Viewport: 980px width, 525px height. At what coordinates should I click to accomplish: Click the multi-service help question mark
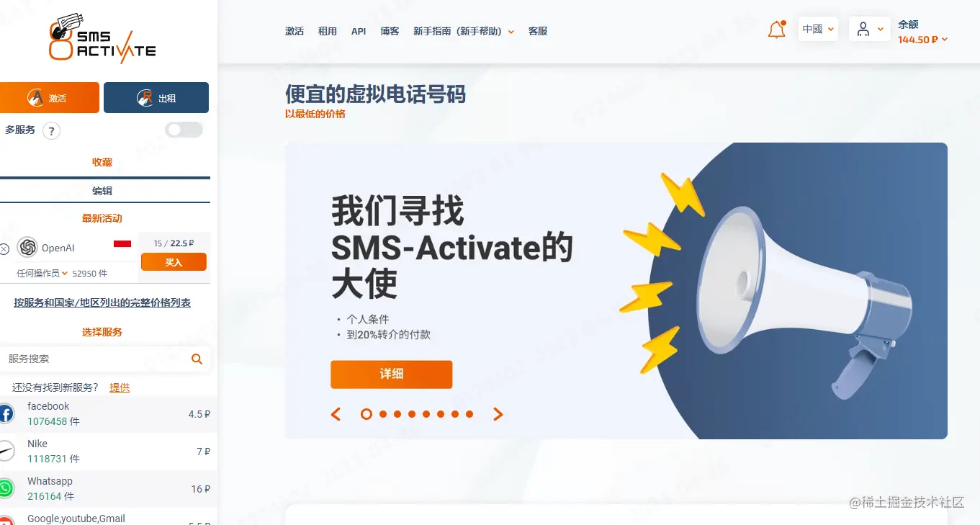pyautogui.click(x=51, y=130)
